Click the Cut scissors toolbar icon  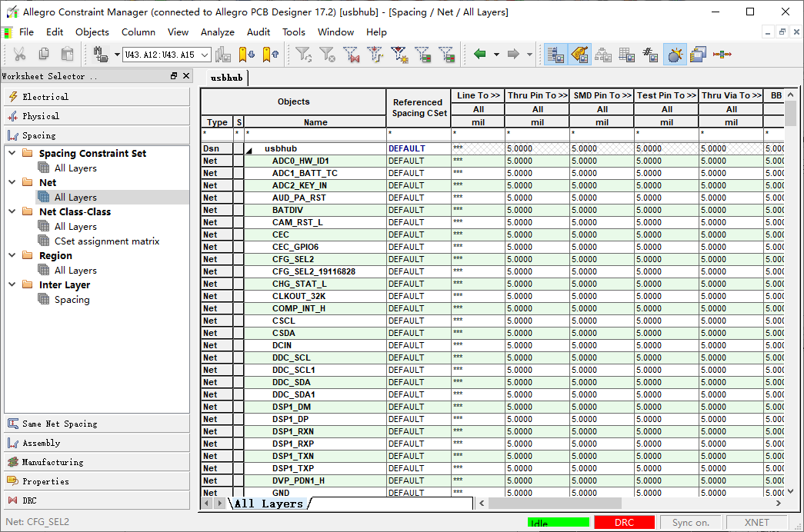[x=19, y=54]
